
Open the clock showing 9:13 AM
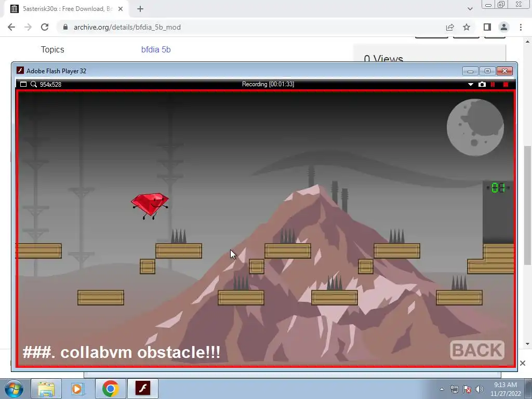coord(506,389)
